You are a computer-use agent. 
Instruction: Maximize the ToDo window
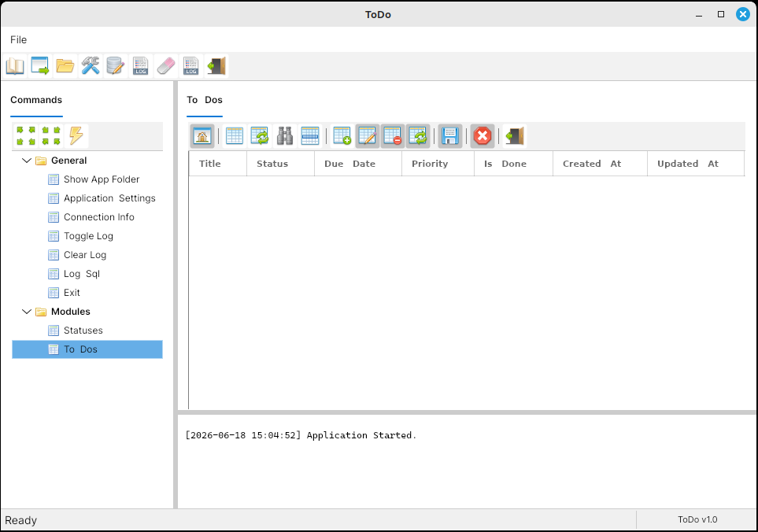pyautogui.click(x=721, y=14)
